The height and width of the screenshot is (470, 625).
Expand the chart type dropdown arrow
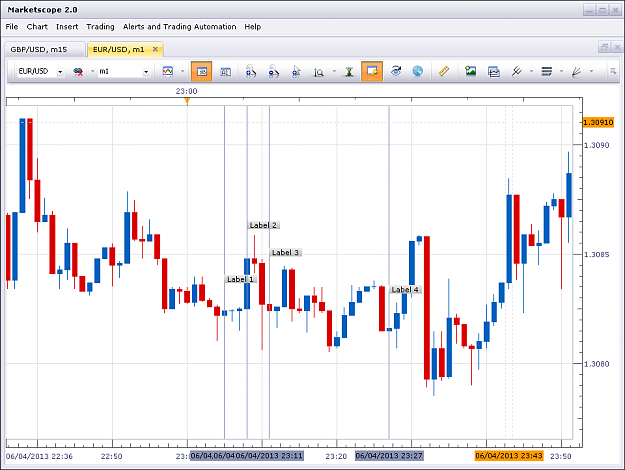point(183,72)
